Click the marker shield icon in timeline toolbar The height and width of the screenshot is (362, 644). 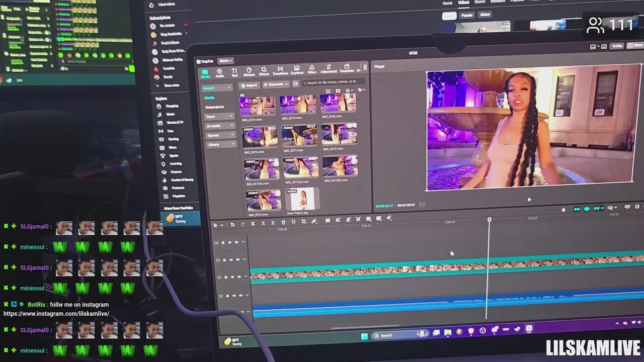coord(293,222)
